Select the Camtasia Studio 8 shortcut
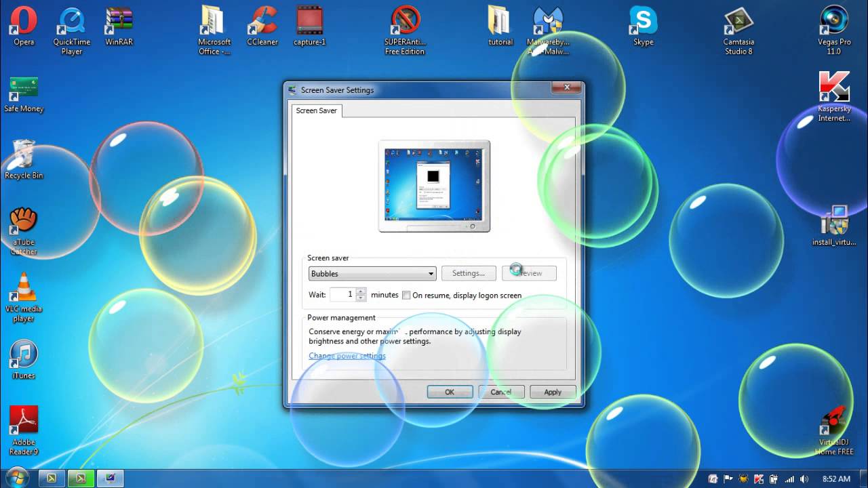Screen dimensions: 868x488 point(738,30)
